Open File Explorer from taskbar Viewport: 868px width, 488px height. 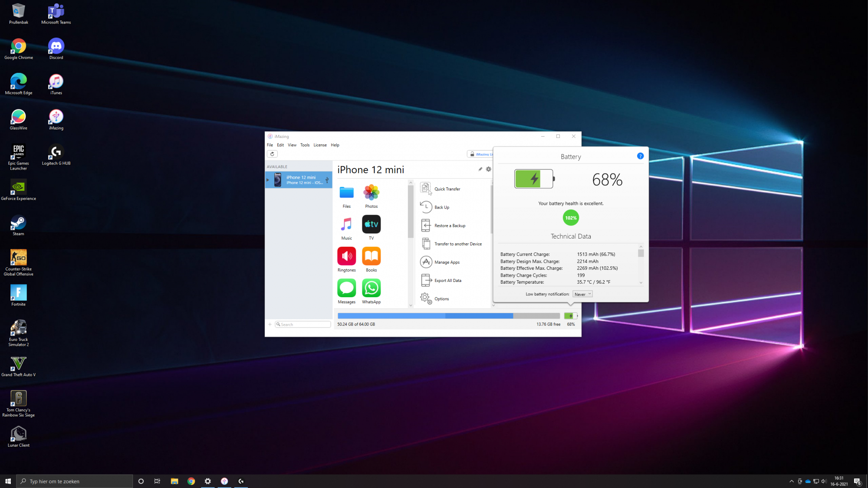pos(174,481)
